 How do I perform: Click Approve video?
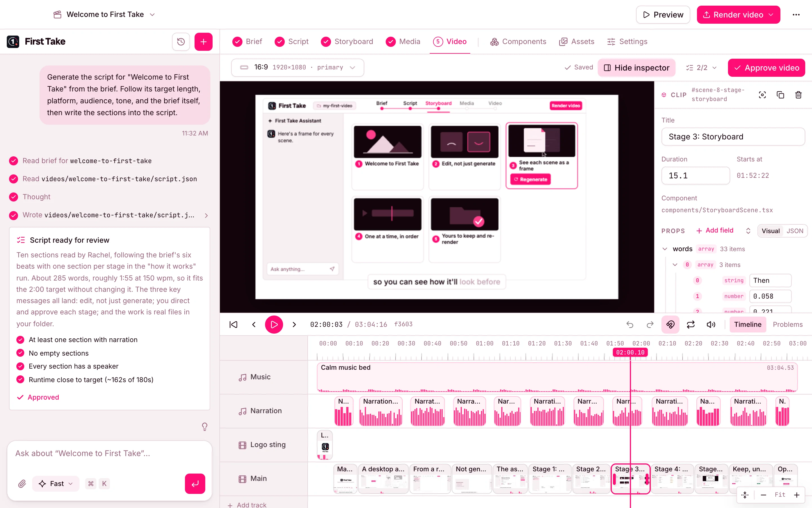[x=766, y=68]
